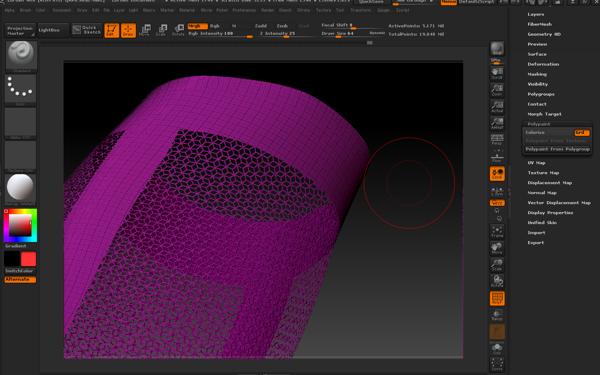Viewport: 600px width, 375px height.
Task: Open the Render menu
Action: 267,10
